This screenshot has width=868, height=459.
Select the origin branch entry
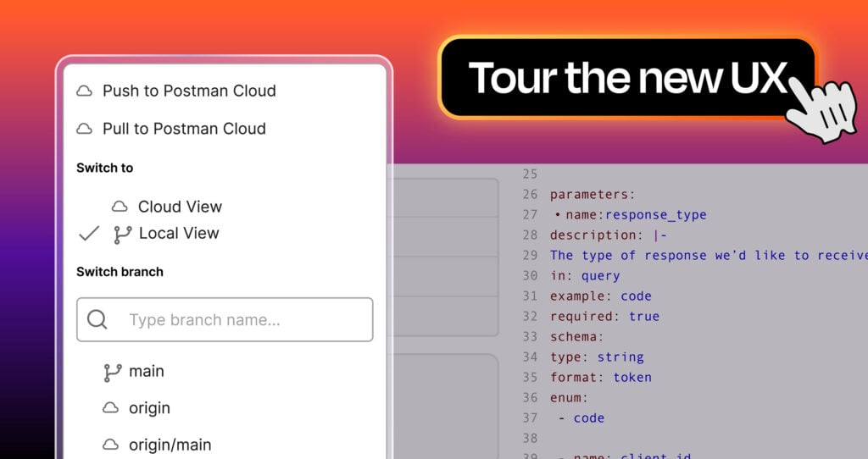pos(149,408)
